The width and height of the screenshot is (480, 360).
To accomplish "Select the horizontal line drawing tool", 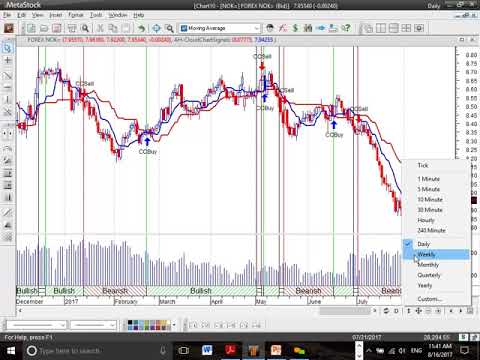I will 7,87.
